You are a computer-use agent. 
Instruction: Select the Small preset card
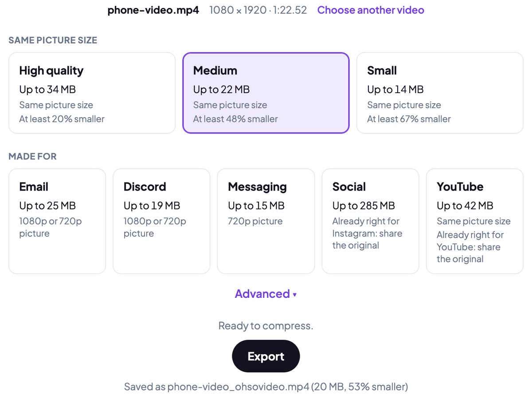(x=440, y=93)
